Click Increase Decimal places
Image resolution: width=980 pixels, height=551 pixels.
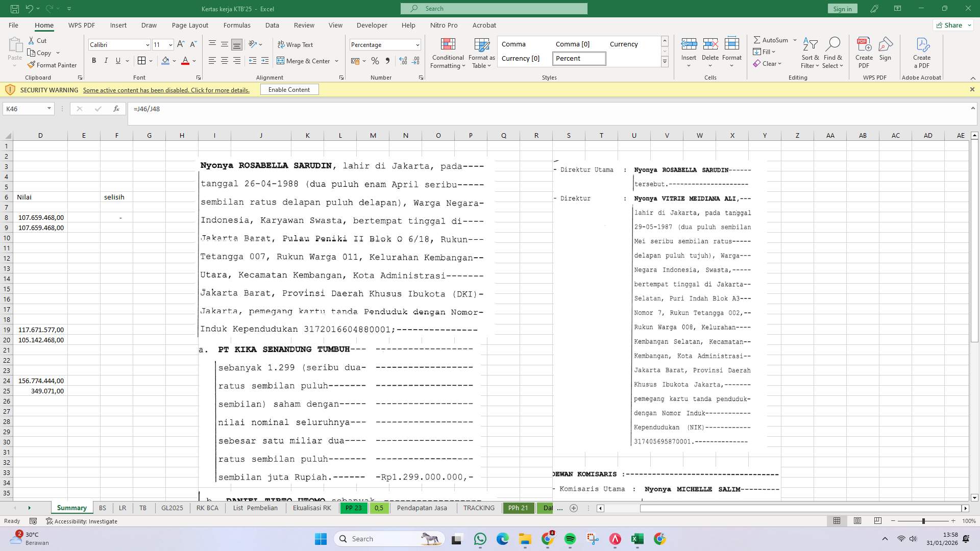403,61
